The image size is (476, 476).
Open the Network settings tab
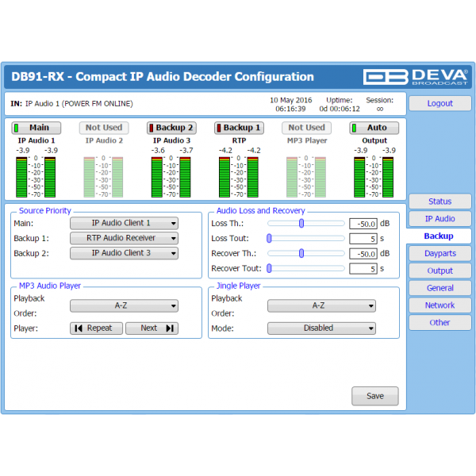440,305
